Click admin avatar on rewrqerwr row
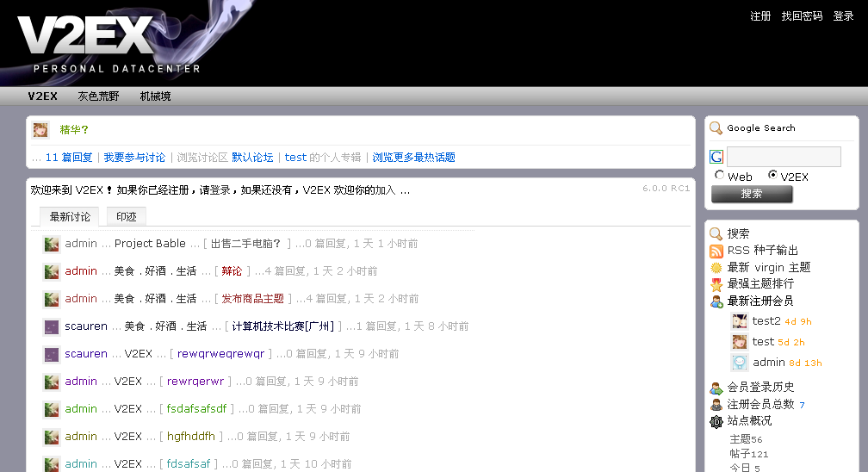 [52, 382]
